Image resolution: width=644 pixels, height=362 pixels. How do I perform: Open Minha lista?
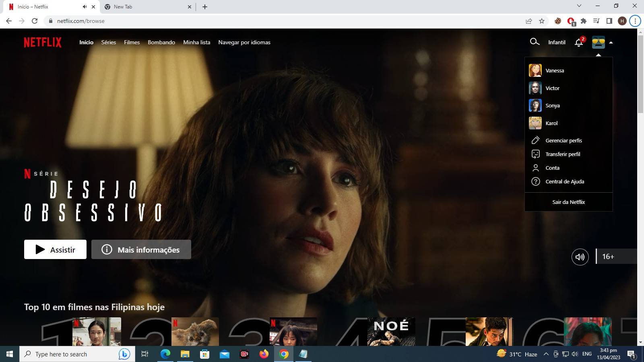point(197,42)
